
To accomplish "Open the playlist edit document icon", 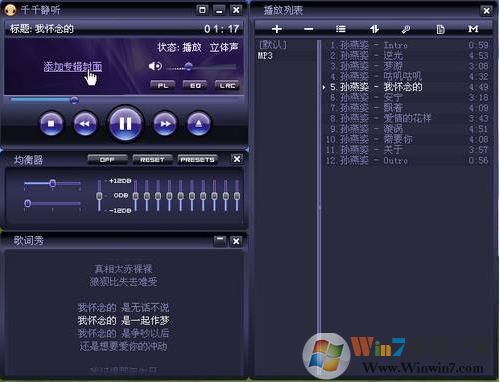I will pos(440,29).
